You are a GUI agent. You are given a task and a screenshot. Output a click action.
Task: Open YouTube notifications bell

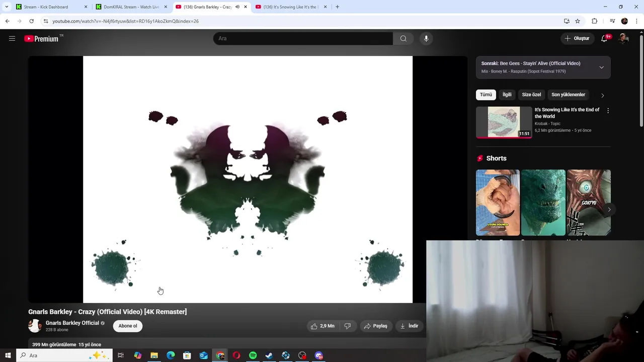click(x=605, y=39)
